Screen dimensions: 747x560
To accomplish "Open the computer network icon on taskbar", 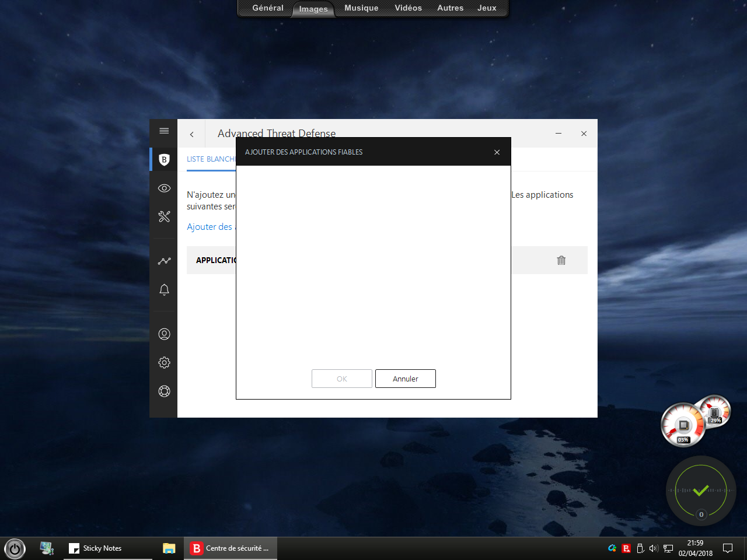I will tap(47, 548).
